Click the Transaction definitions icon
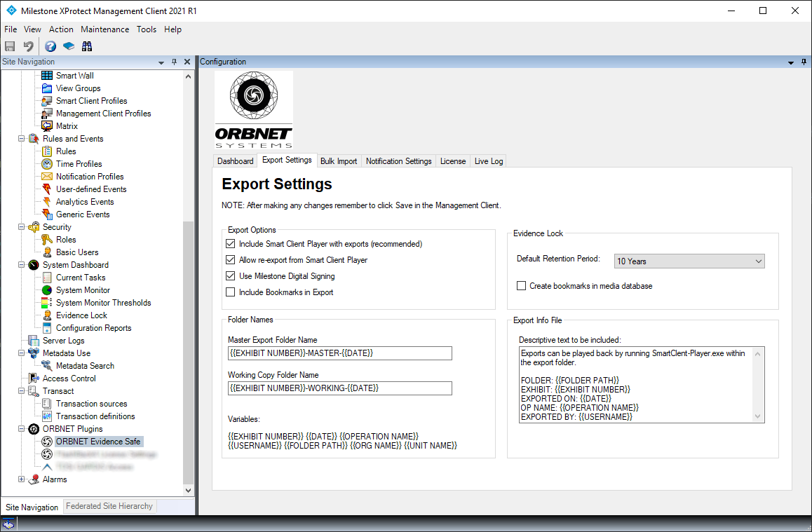This screenshot has height=532, width=812. pos(47,416)
